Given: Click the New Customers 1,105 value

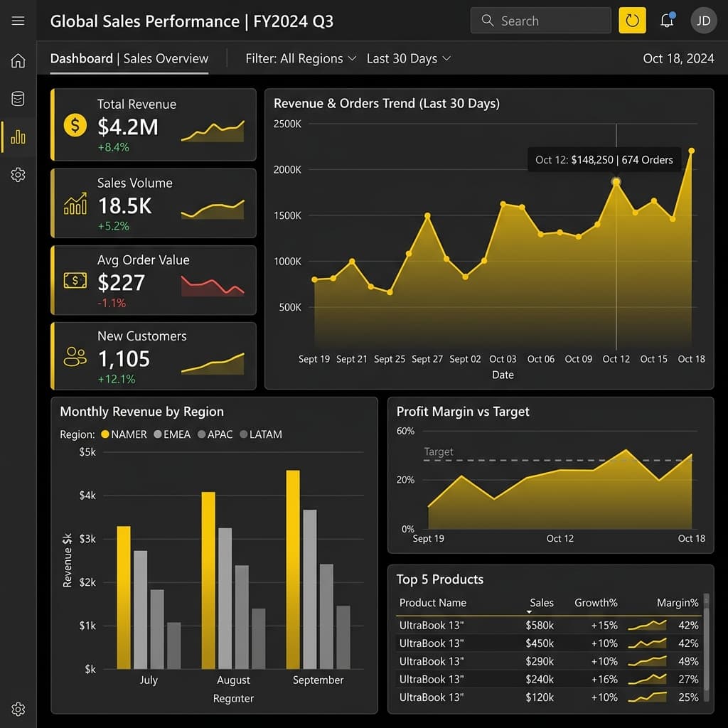Looking at the screenshot, I should (x=124, y=358).
